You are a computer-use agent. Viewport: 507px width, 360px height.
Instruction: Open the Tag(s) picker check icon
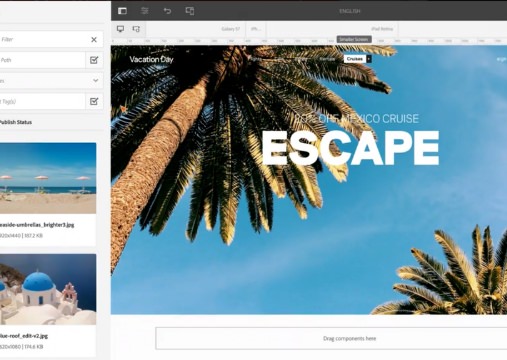94,101
